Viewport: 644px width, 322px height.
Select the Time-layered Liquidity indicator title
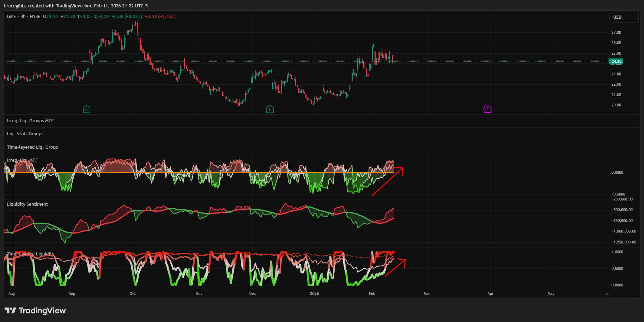tap(31, 254)
